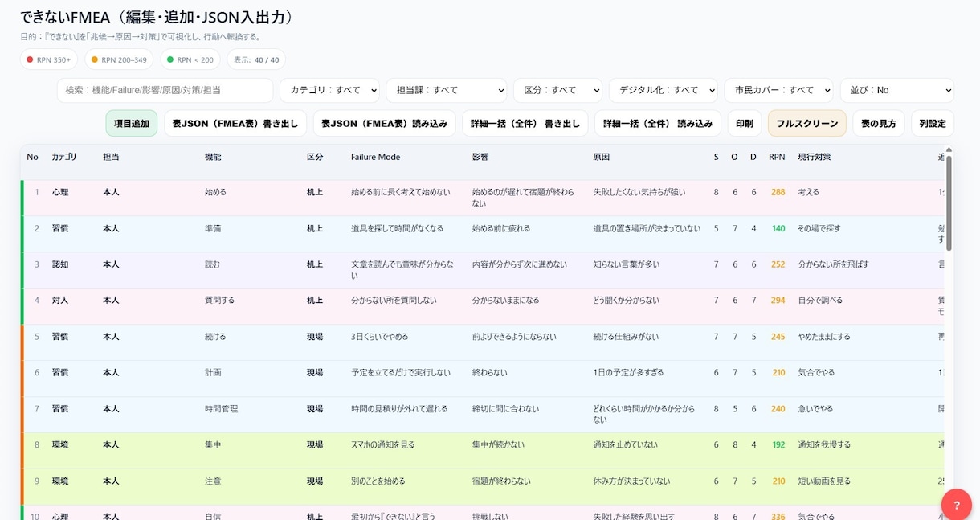Select row 9 cell 別のことを始める
Image resolution: width=980 pixels, height=520 pixels.
[x=378, y=481]
